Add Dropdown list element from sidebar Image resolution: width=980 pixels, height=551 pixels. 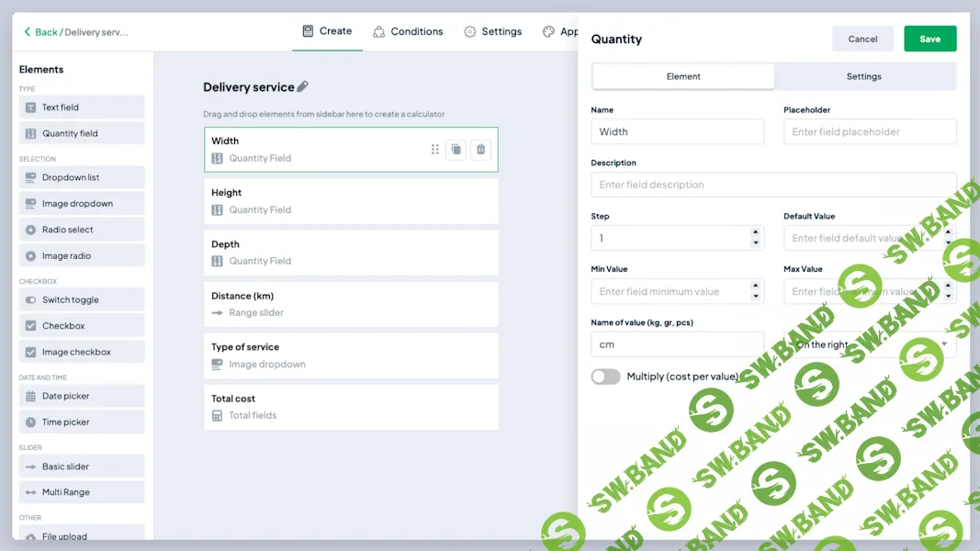point(81,177)
